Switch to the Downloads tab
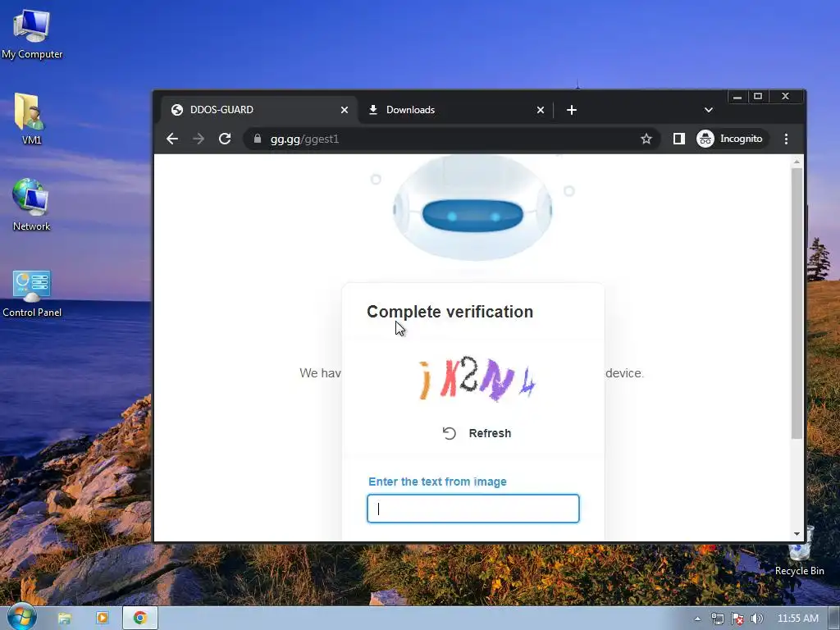The height and width of the screenshot is (630, 840). (x=455, y=110)
